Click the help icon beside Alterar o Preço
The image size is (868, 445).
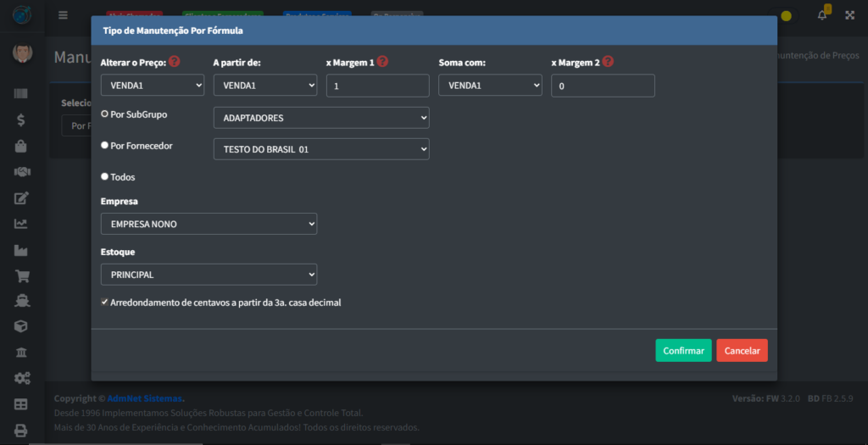[175, 62]
